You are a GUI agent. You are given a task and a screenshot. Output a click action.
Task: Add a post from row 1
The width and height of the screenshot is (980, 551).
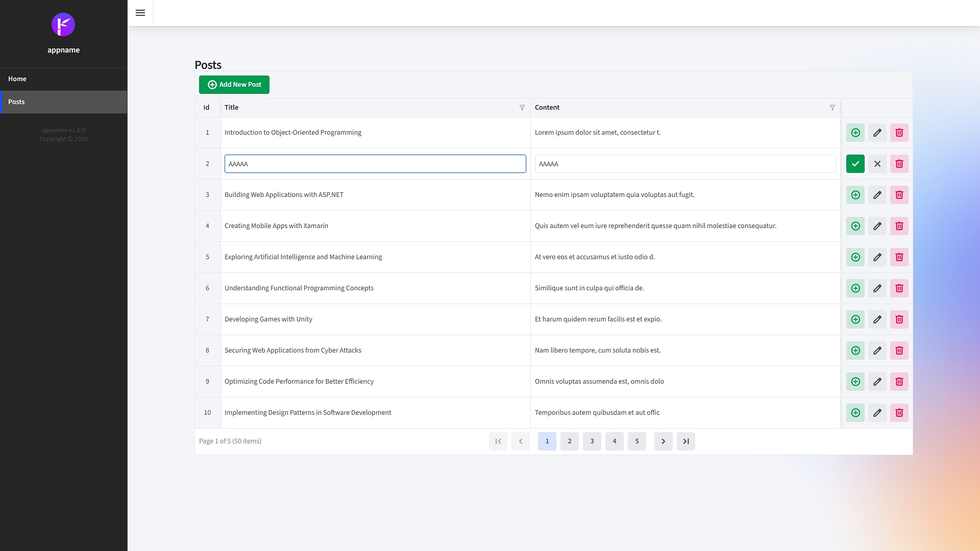click(855, 133)
